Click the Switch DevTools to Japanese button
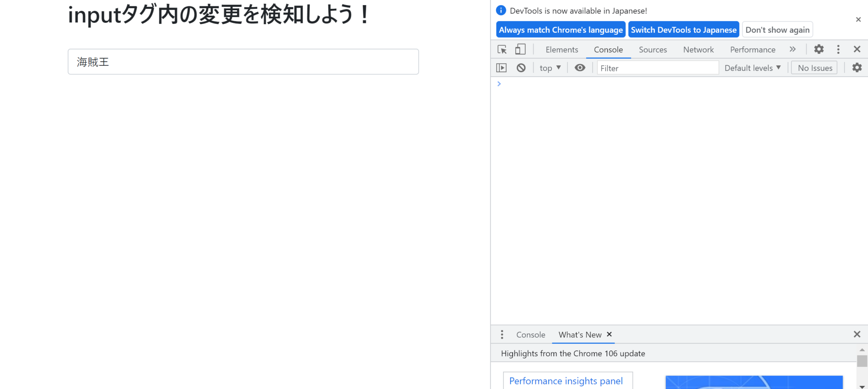 coord(683,29)
